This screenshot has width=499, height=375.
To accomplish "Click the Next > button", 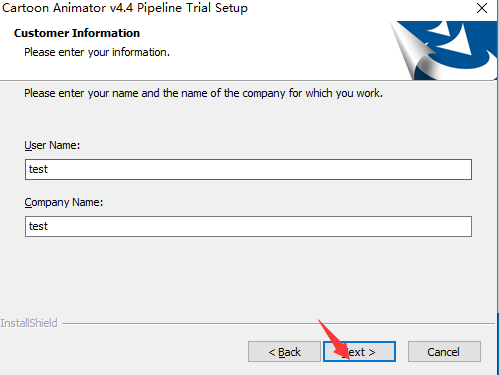I will click(x=359, y=351).
